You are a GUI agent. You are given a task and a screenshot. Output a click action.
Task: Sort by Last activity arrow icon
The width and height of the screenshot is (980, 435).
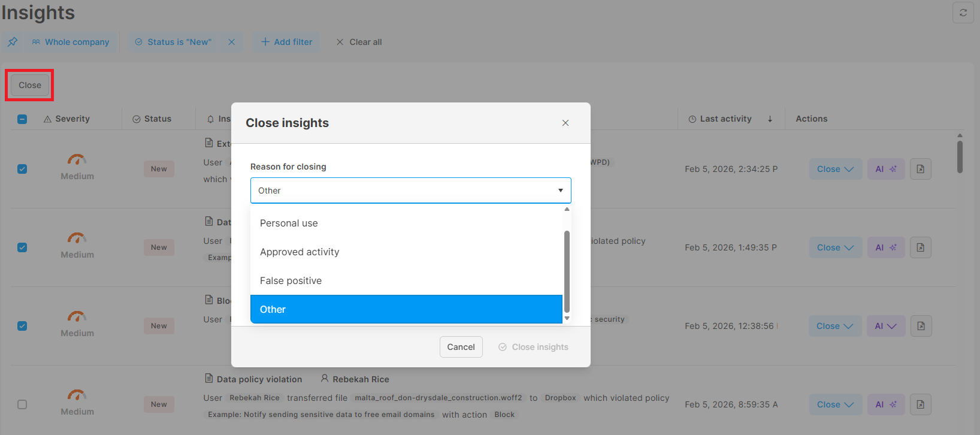pos(770,119)
